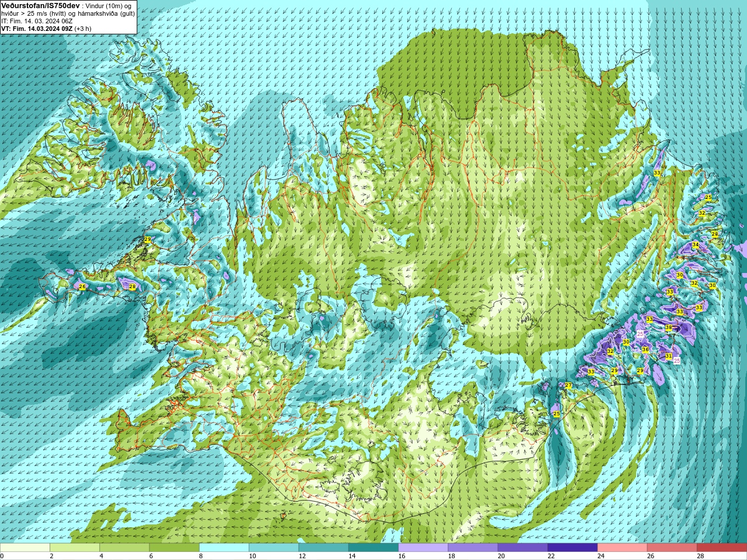Select the light cyan swatch between 8 and 10
The image size is (747, 560).
pyautogui.click(x=224, y=548)
